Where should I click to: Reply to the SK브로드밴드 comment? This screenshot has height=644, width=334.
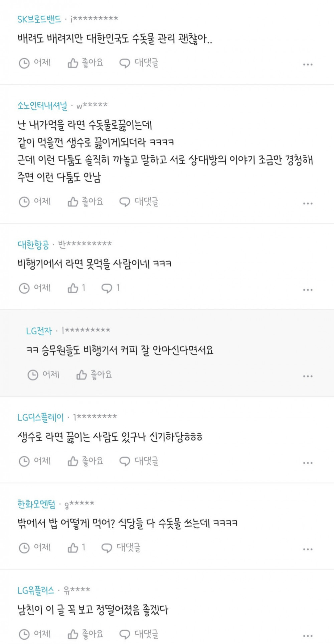pyautogui.click(x=139, y=63)
